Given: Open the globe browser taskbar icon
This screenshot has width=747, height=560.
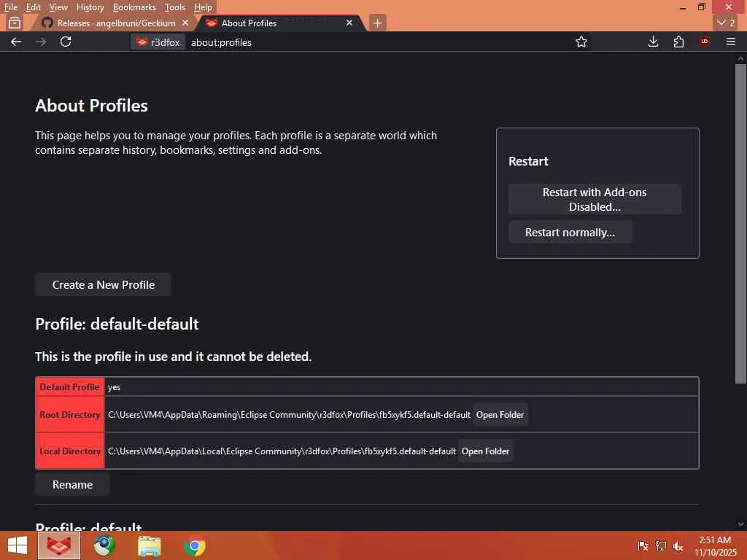Looking at the screenshot, I should pyautogui.click(x=104, y=545).
